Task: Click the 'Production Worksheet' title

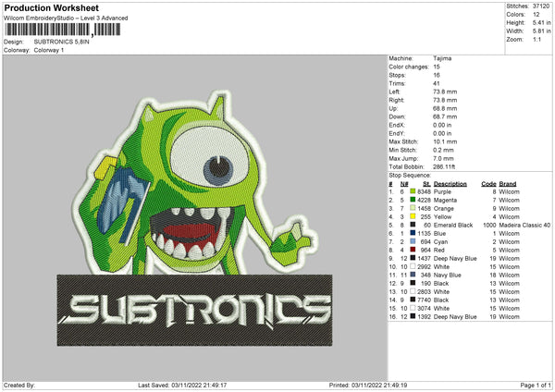Action: pyautogui.click(x=51, y=7)
